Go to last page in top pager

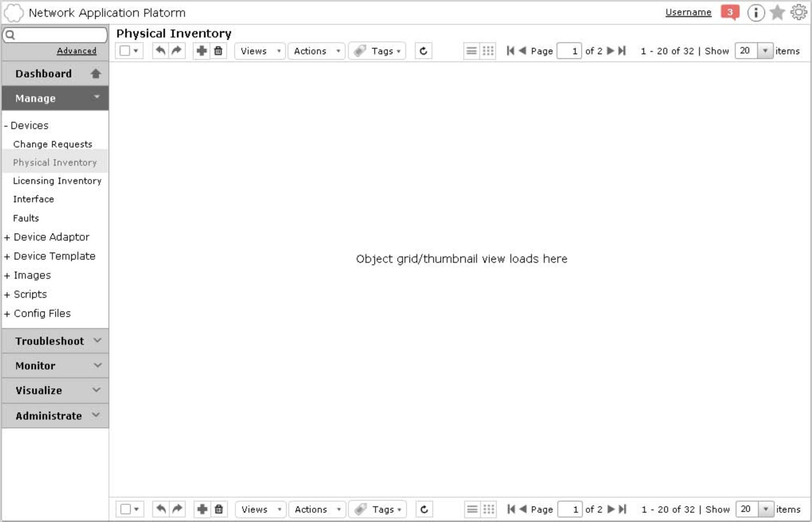point(622,51)
